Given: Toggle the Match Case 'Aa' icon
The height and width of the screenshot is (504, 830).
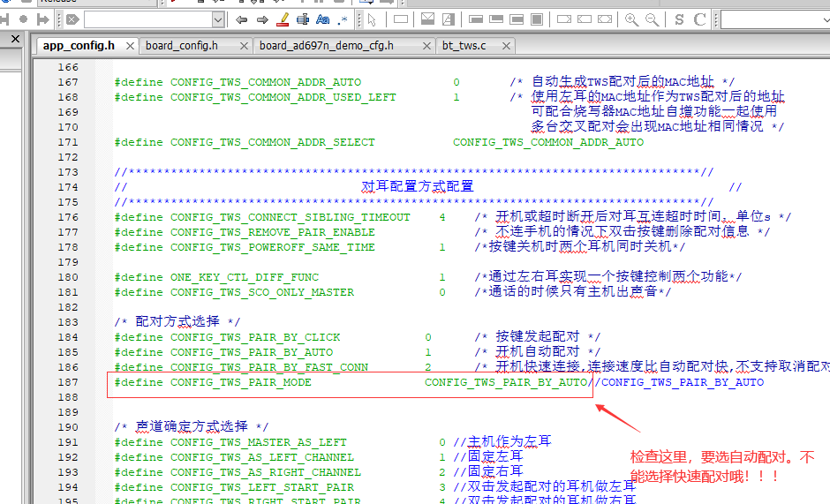Looking at the screenshot, I should (323, 20).
